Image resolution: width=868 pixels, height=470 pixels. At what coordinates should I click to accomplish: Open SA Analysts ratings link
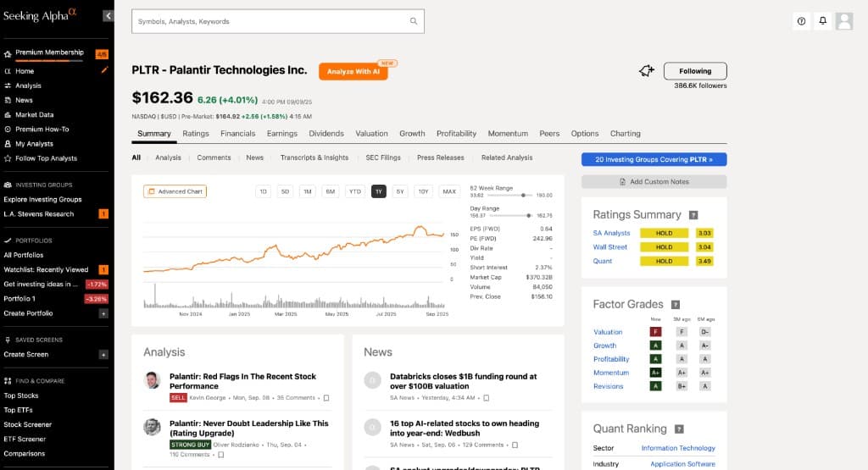point(611,234)
